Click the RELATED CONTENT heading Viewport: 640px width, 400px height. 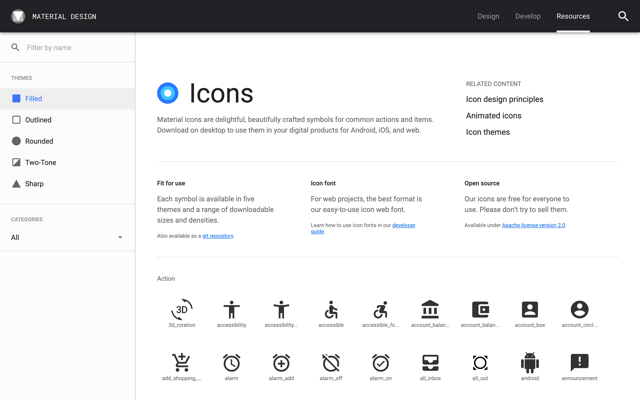point(493,84)
